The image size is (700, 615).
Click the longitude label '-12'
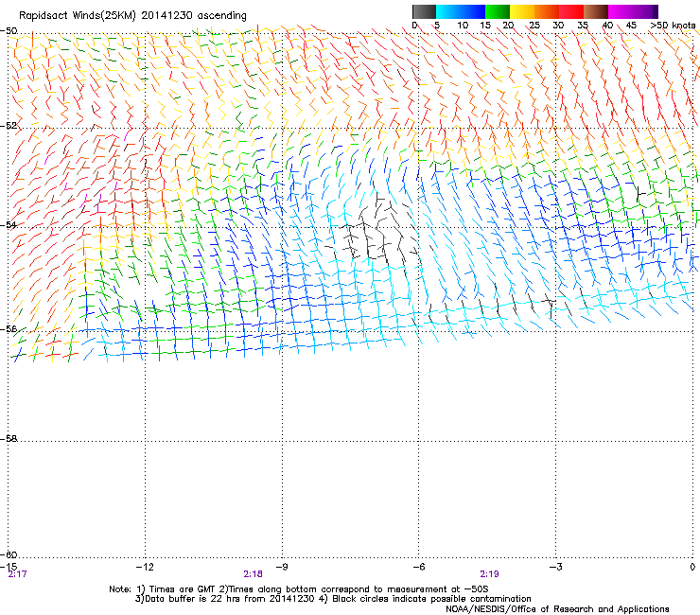144,567
